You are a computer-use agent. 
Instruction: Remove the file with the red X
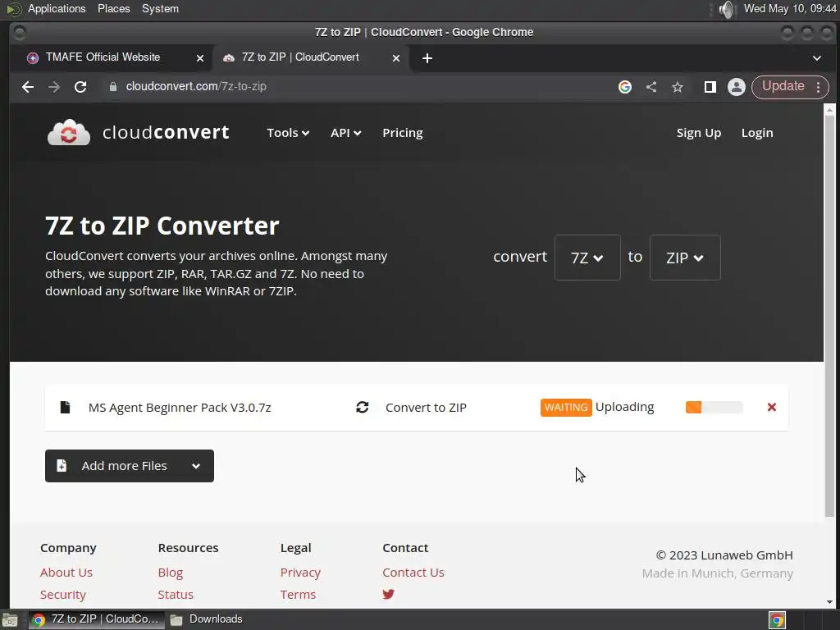point(771,407)
